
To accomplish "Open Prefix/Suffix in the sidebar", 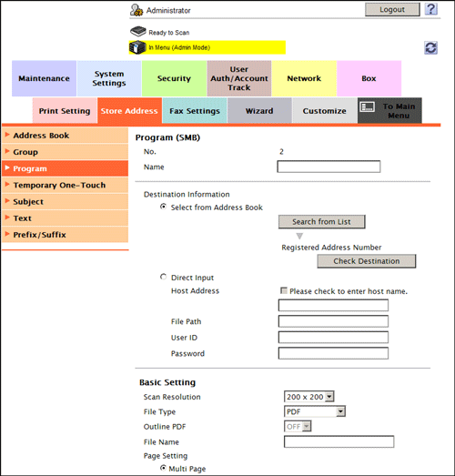I will [65, 235].
